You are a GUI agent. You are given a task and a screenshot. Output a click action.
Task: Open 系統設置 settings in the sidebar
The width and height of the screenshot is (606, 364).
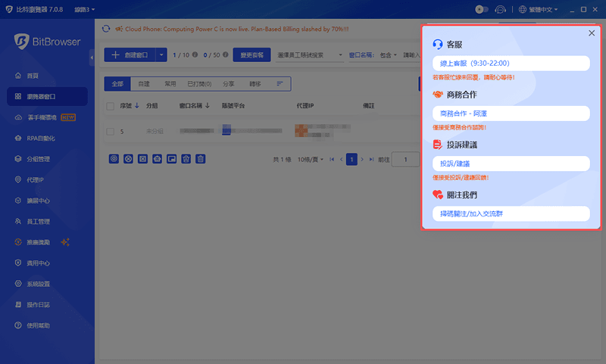38,284
